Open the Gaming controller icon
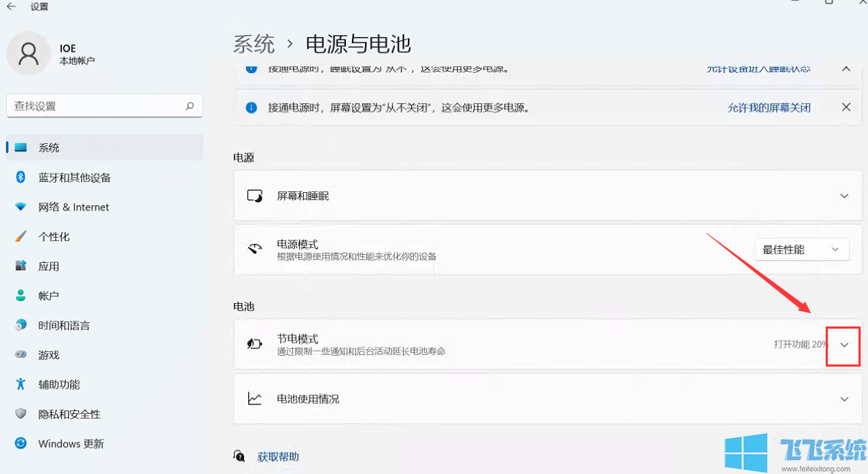The image size is (868, 474). (x=22, y=355)
